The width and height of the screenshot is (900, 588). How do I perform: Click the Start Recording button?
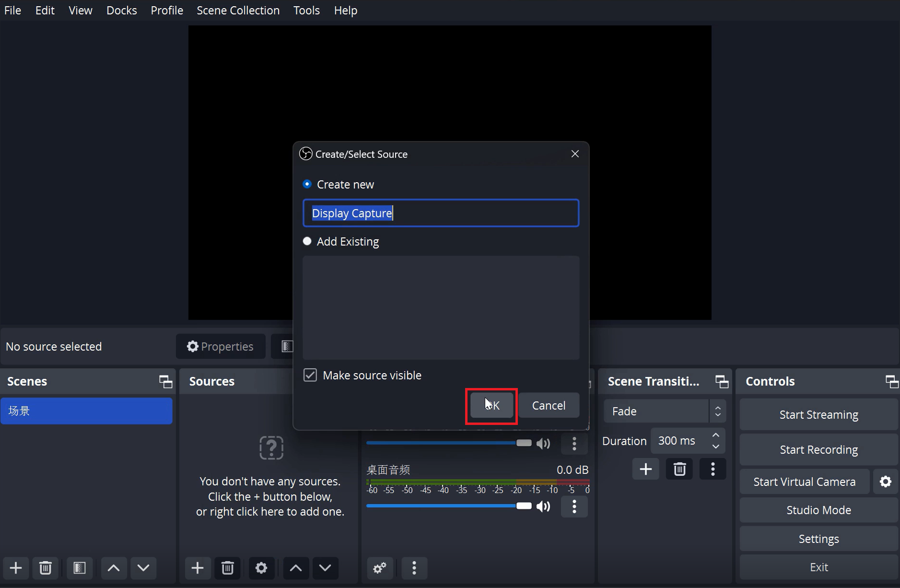coord(818,450)
